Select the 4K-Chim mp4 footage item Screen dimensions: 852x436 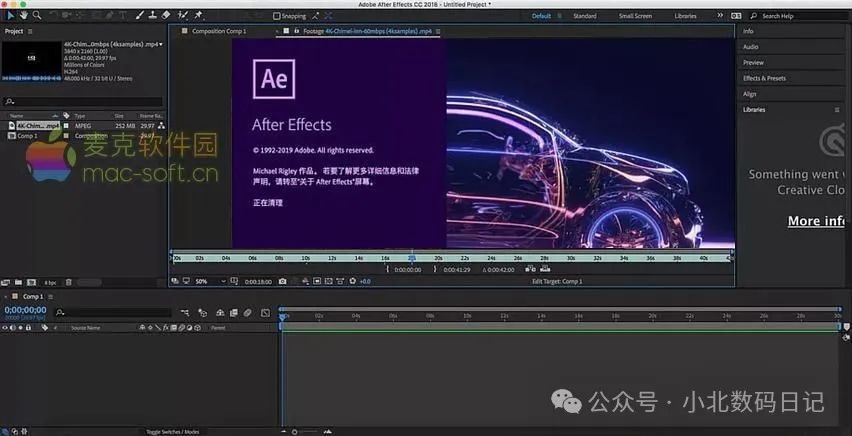pos(38,126)
